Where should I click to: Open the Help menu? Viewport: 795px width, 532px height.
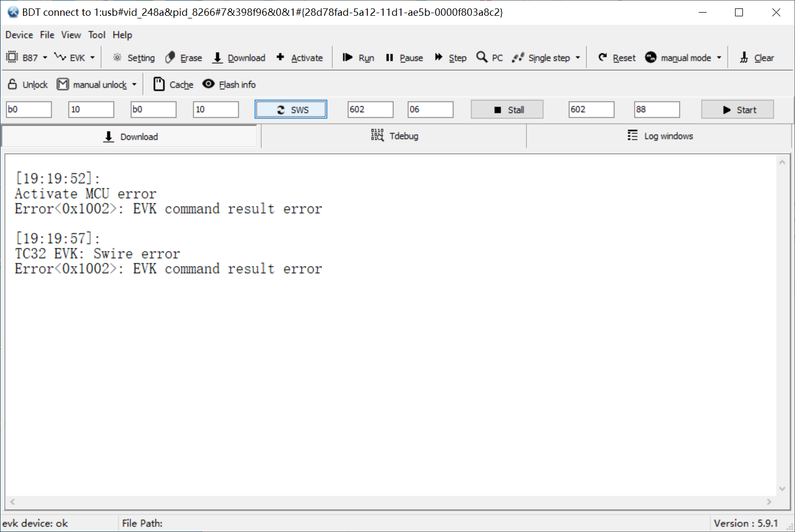point(122,35)
